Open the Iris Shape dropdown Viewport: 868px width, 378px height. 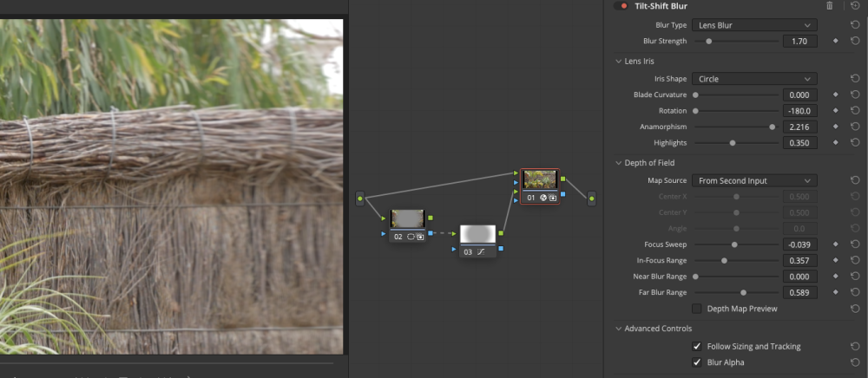click(x=753, y=79)
